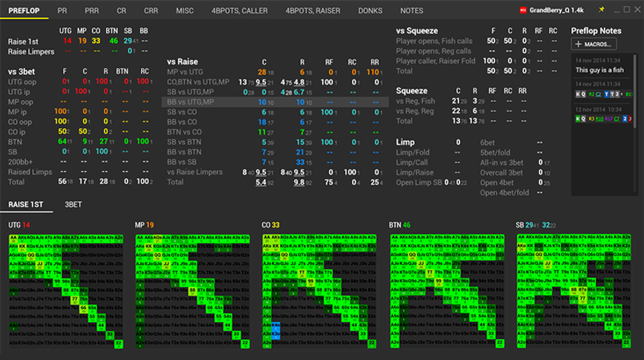Switch to the NOTES tab

tap(411, 11)
